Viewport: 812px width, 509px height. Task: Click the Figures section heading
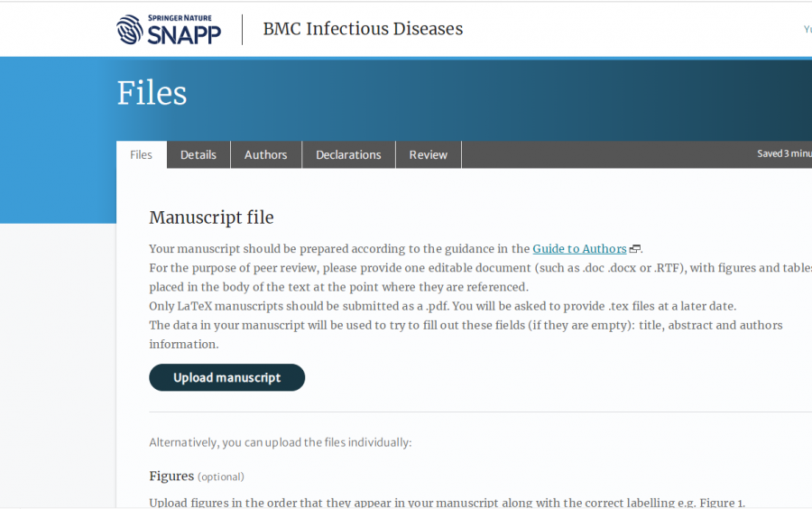click(x=171, y=476)
